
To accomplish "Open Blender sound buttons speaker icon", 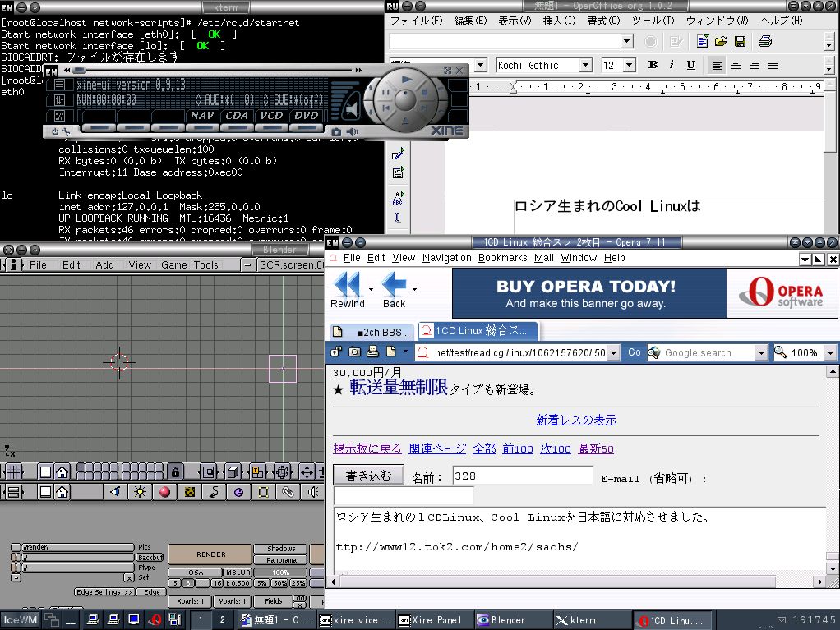I will pos(312,491).
